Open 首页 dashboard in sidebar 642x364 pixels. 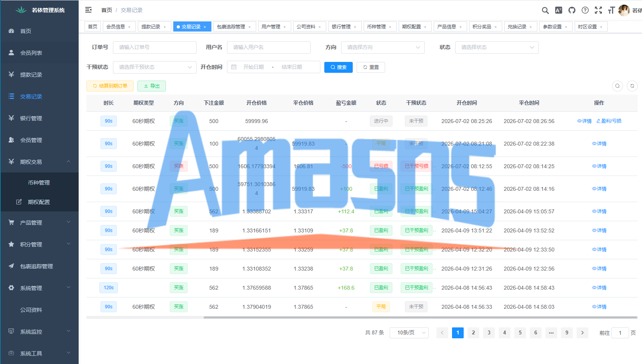point(39,31)
